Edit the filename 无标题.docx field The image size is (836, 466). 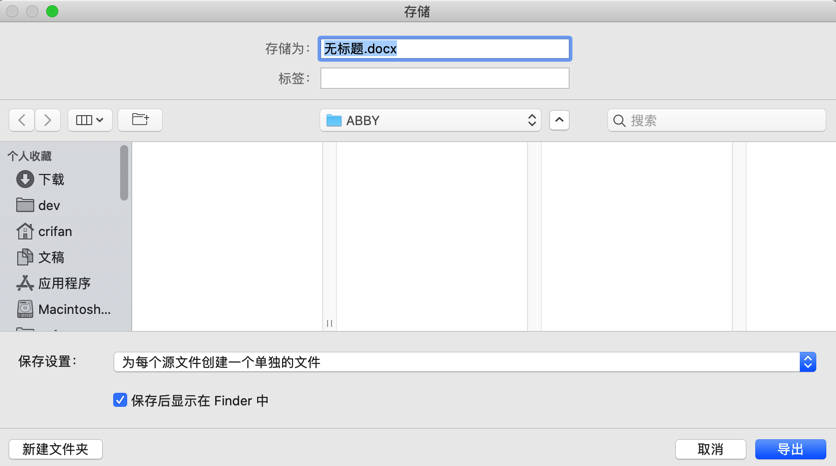tap(445, 49)
